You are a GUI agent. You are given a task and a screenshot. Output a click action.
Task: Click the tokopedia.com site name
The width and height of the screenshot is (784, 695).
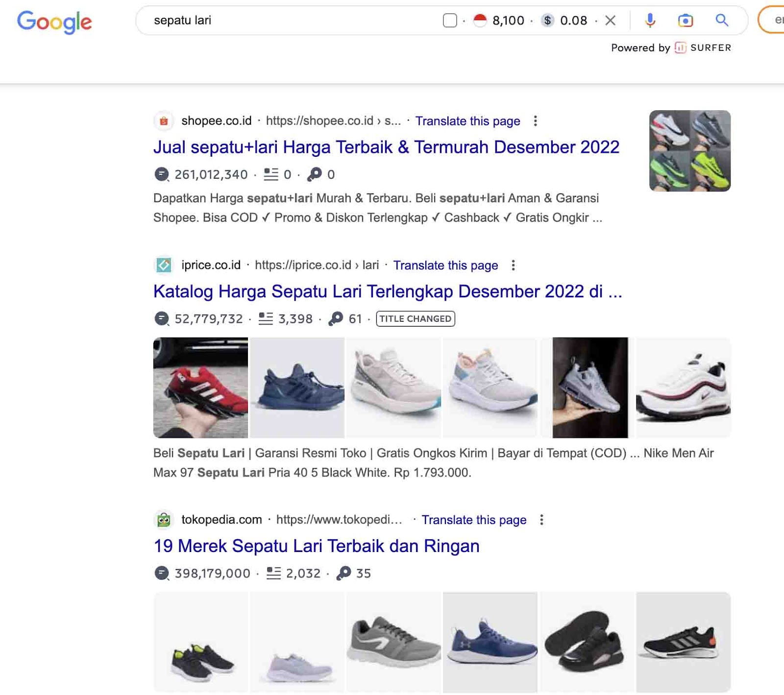[221, 520]
